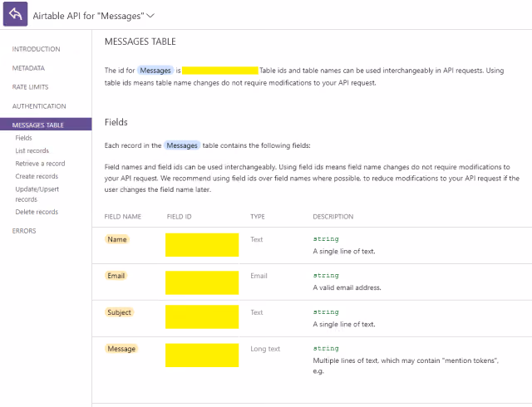The height and width of the screenshot is (407, 532).
Task: Click the Text type in the Subject row
Action: click(257, 312)
